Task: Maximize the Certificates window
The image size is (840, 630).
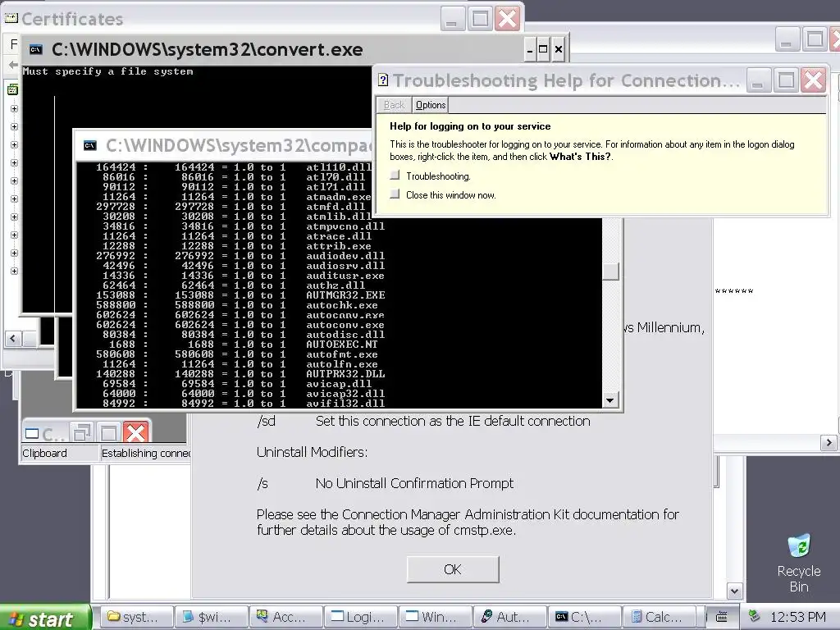Action: click(480, 20)
